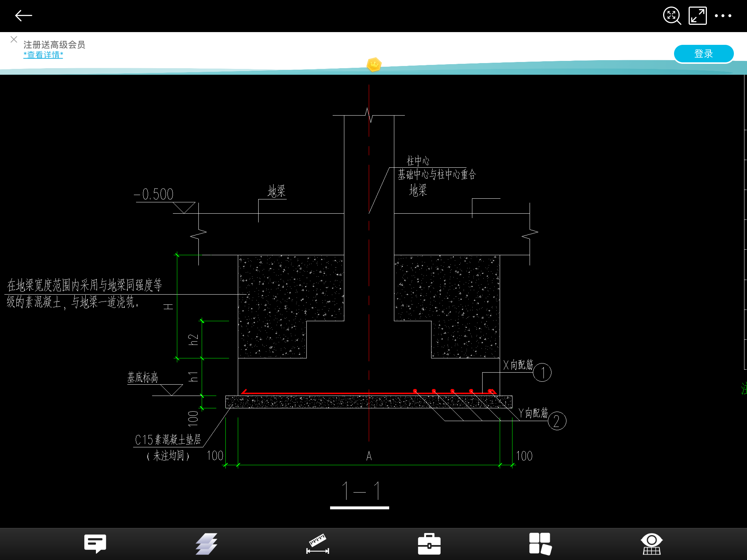Select the circled number 1 marker
The width and height of the screenshot is (747, 560).
click(x=542, y=373)
